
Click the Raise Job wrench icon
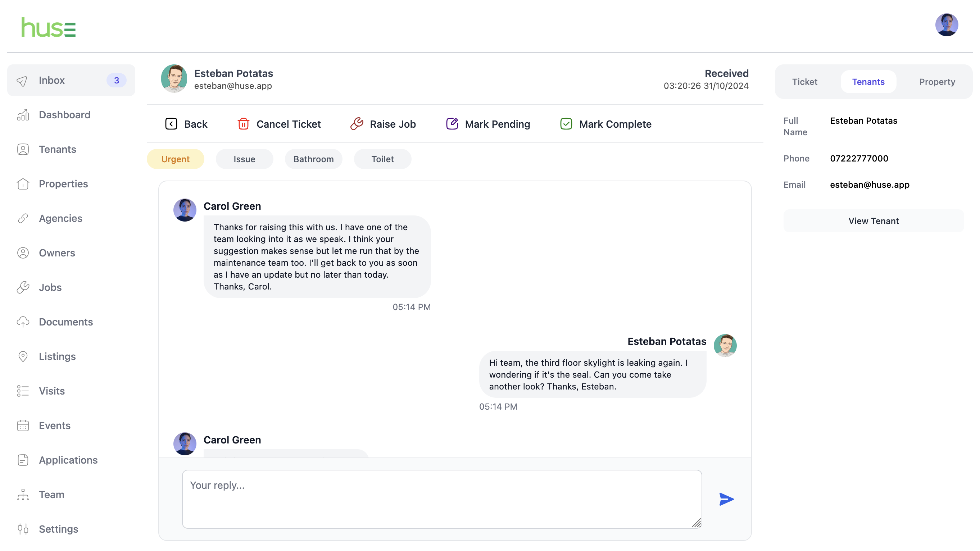click(x=357, y=124)
